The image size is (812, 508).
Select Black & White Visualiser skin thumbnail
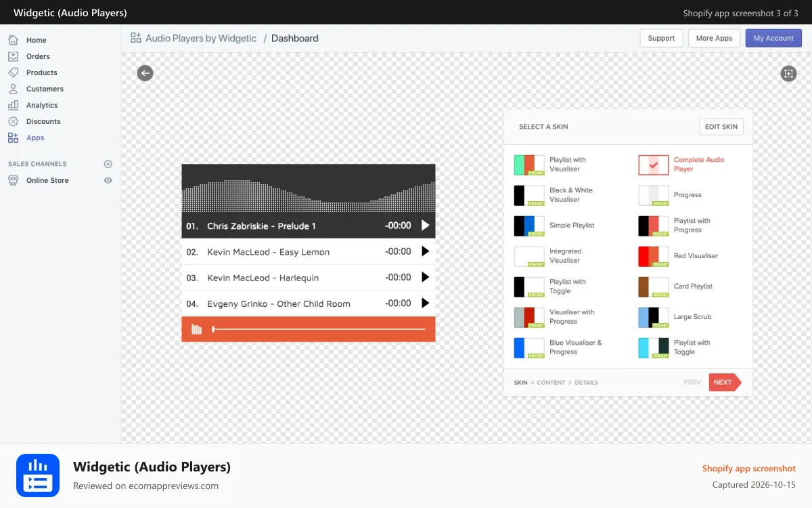(529, 196)
